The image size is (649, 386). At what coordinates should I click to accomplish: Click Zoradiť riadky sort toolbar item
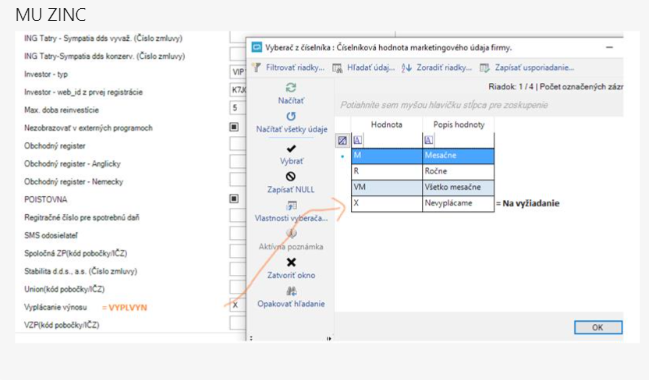[x=436, y=67]
